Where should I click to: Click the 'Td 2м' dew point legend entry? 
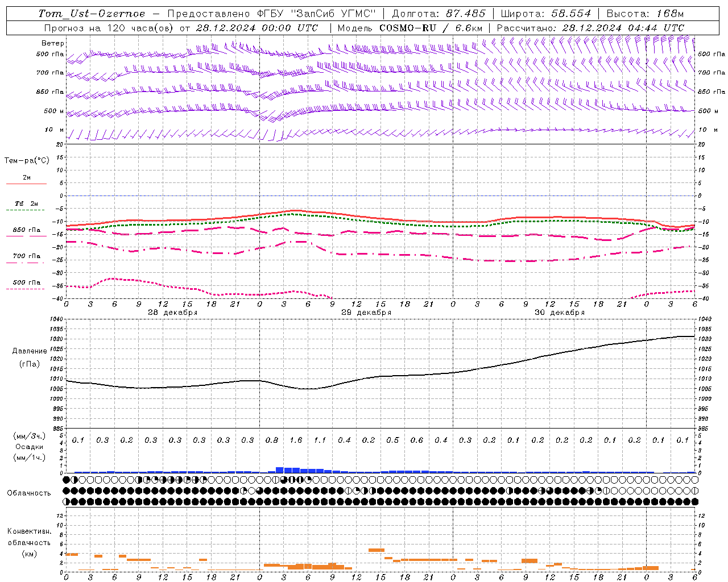(26, 203)
